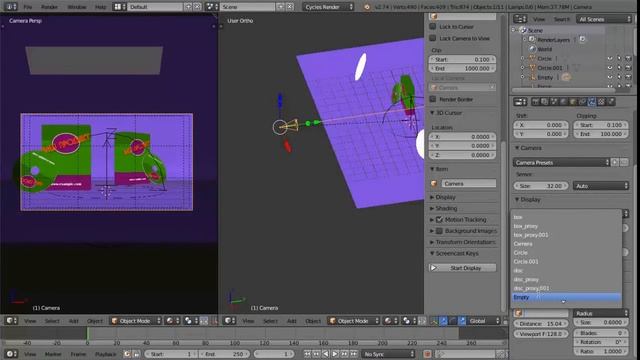Open the Texture properties tab icon
This screenshot has height=360, width=640.
tap(601, 102)
